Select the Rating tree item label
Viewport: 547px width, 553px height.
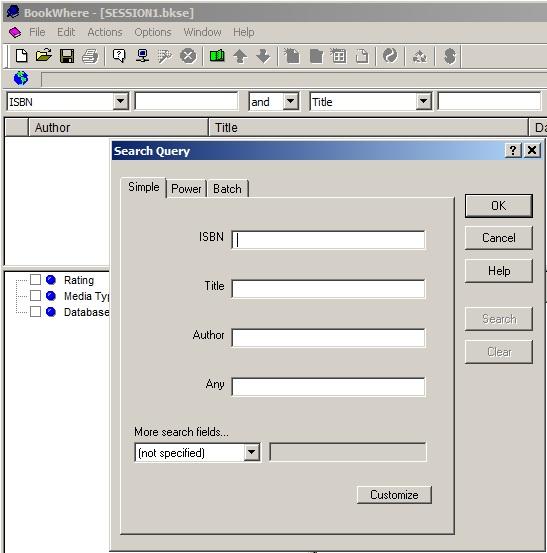coord(79,280)
